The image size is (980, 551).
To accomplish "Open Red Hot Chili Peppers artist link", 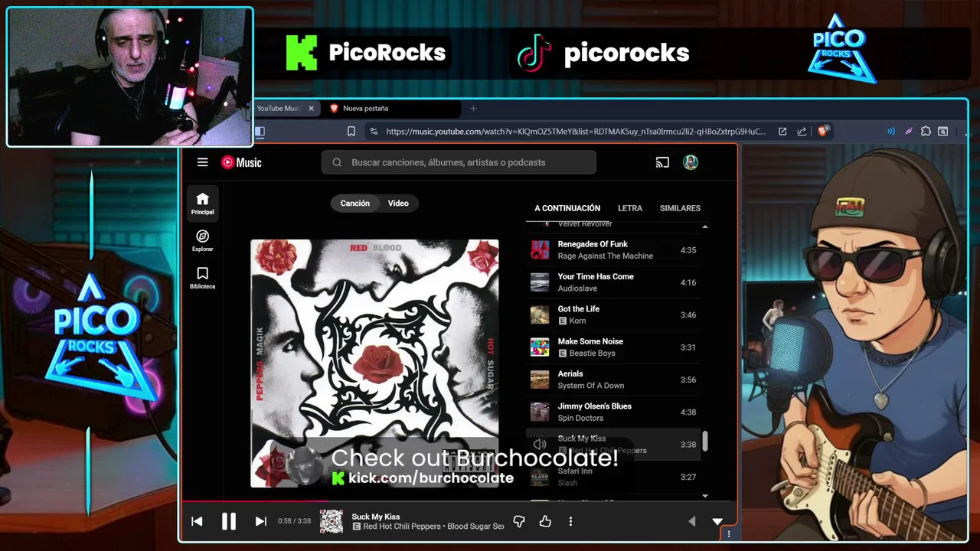I will (x=403, y=527).
